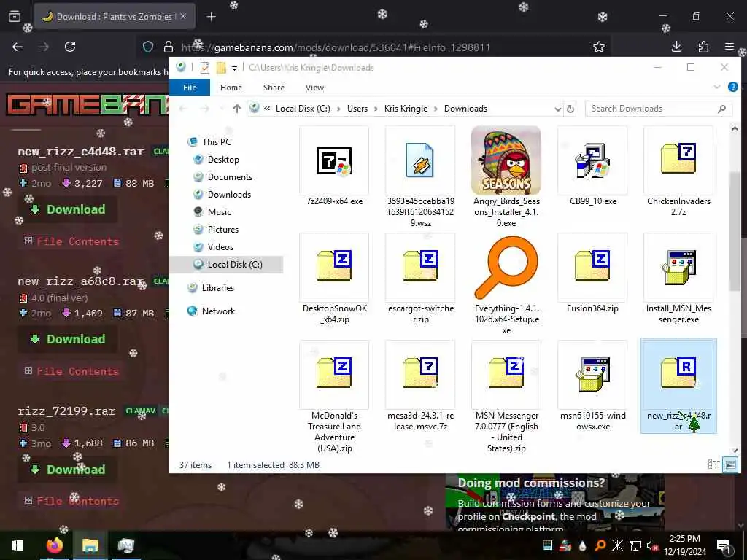The image size is (747, 560).
Task: Select DesktopSnowOK_x64.zip archive
Action: [334, 265]
